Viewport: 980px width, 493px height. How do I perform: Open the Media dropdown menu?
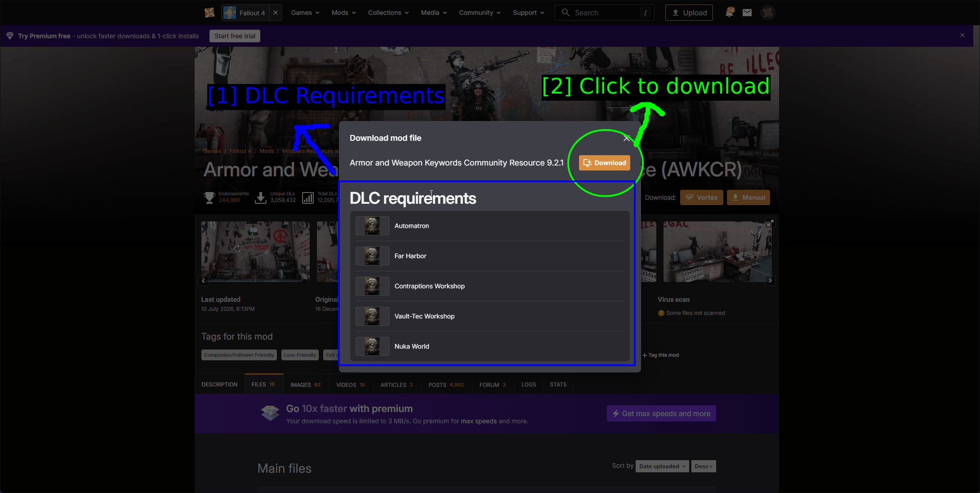[x=434, y=13]
